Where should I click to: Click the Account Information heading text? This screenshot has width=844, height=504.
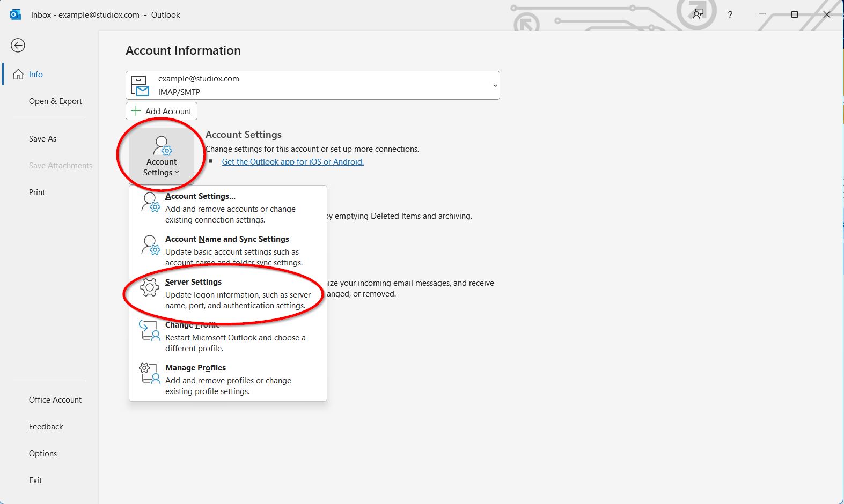pyautogui.click(x=183, y=50)
